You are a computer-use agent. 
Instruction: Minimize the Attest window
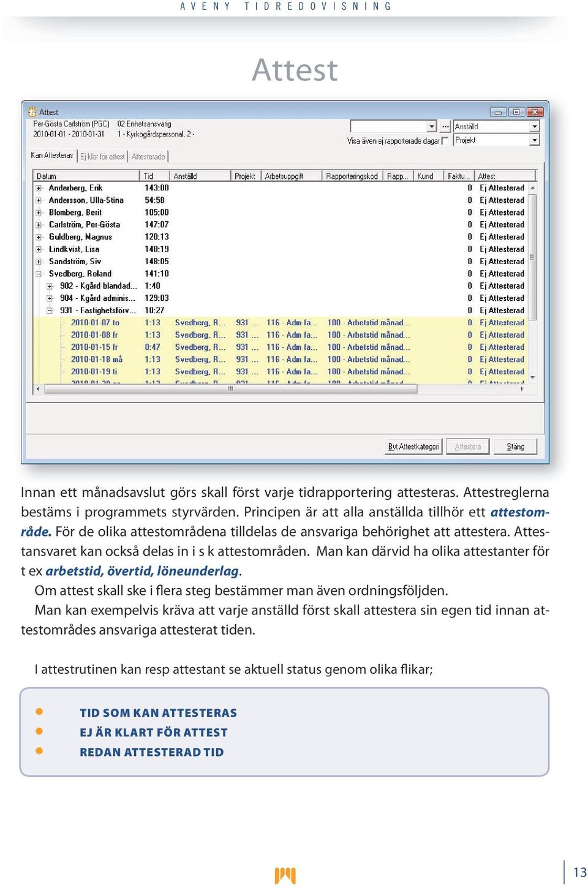498,112
